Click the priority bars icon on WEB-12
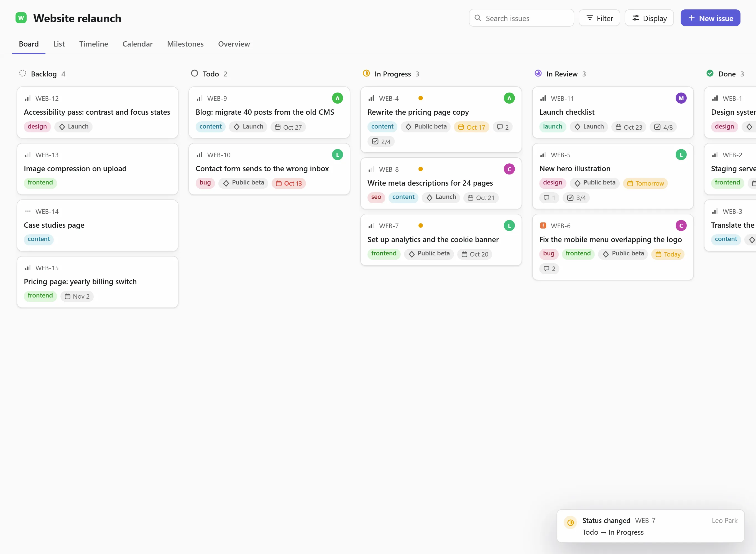This screenshot has height=554, width=756. [x=27, y=98]
